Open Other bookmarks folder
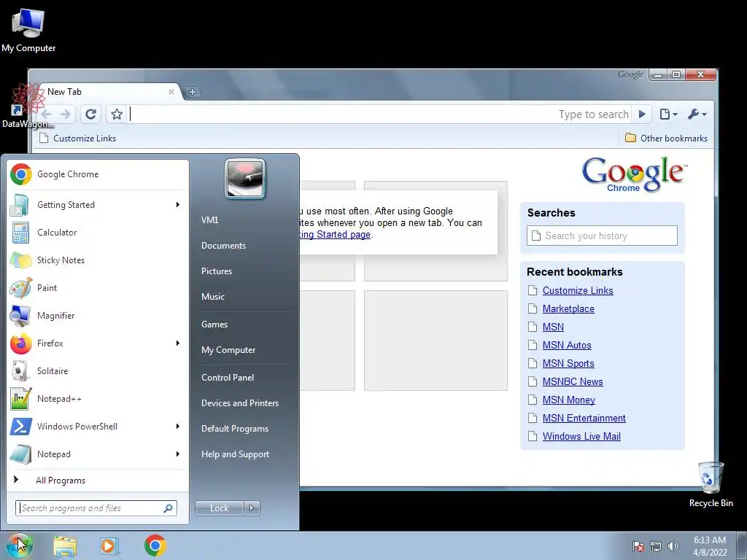Viewport: 747px width, 560px height. 666,139
